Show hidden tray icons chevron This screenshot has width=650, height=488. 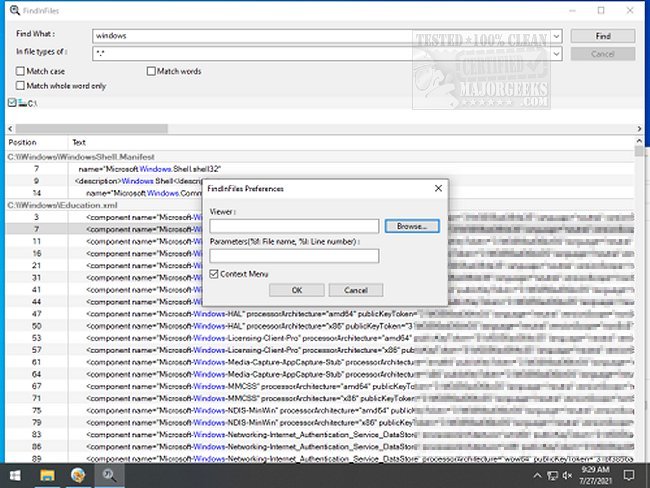point(537,476)
